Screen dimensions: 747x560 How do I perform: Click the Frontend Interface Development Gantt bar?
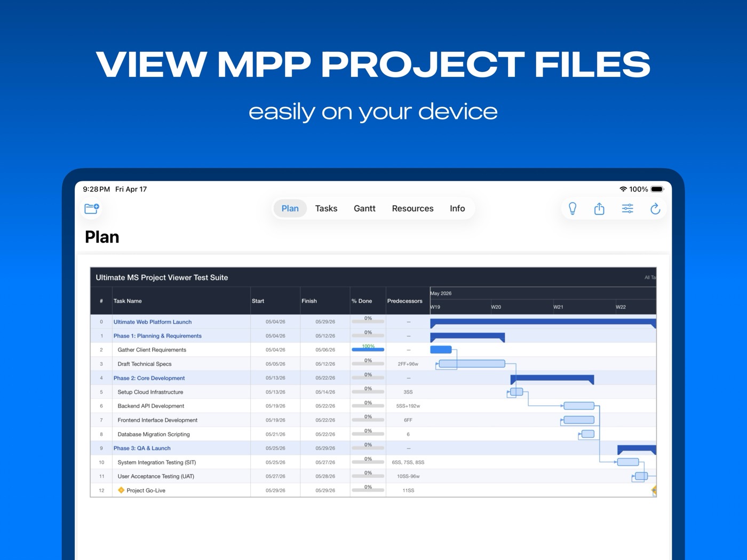click(579, 420)
